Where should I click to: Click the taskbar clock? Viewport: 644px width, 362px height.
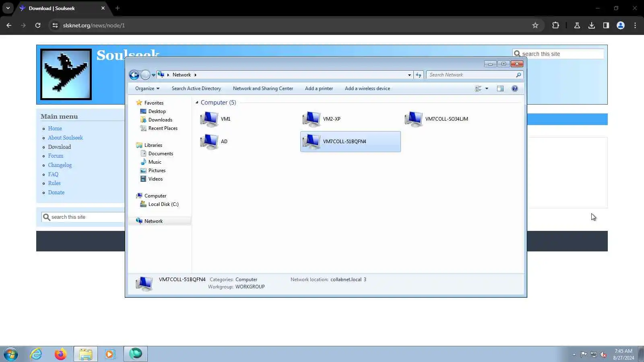623,354
